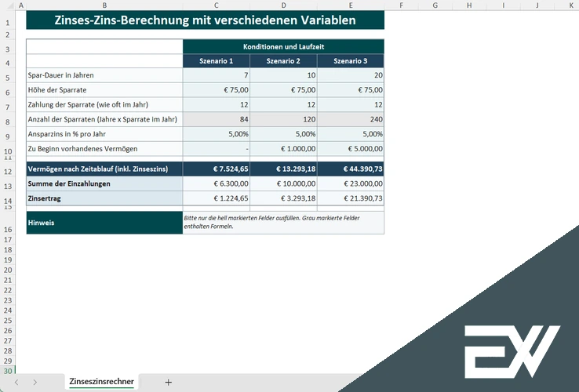579x392 pixels.
Task: Click the 'Spar-Dauer in Jahren' label
Action: tap(61, 75)
